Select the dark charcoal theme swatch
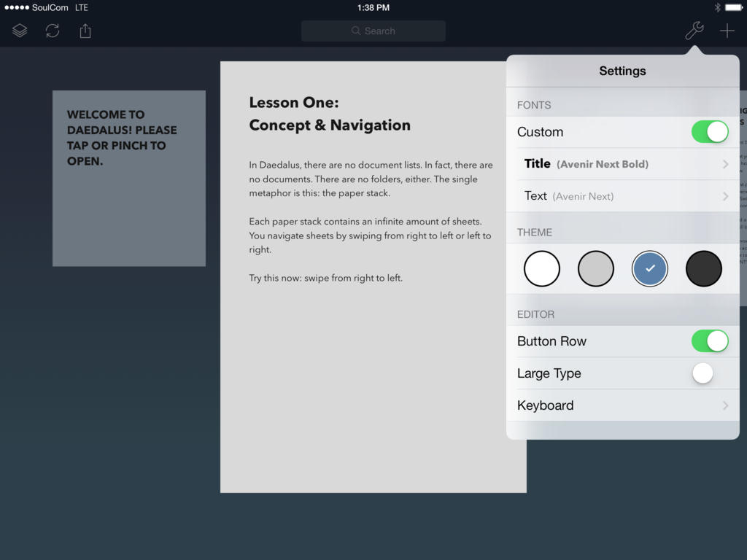 coord(704,268)
